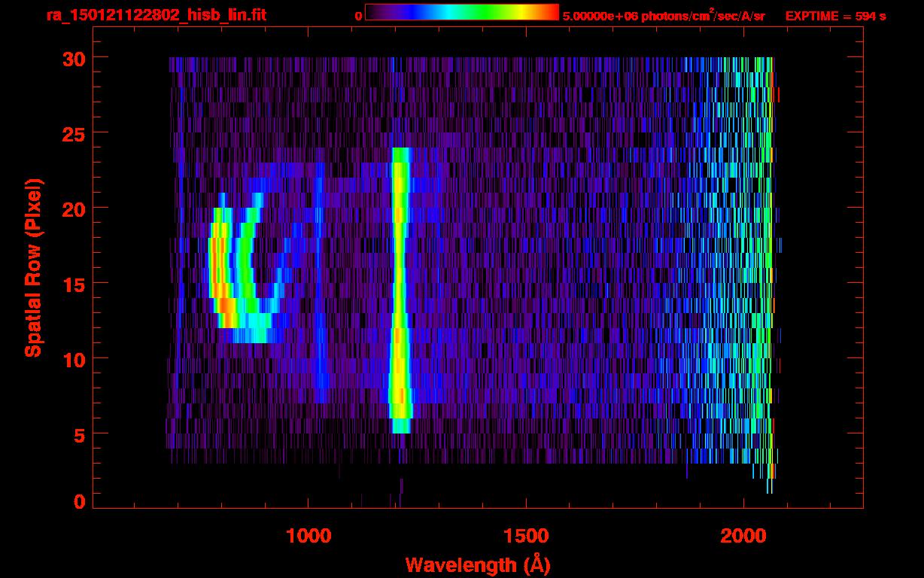The width and height of the screenshot is (924, 578).
Task: Click the colorbar minimum label 0
Action: tap(359, 16)
